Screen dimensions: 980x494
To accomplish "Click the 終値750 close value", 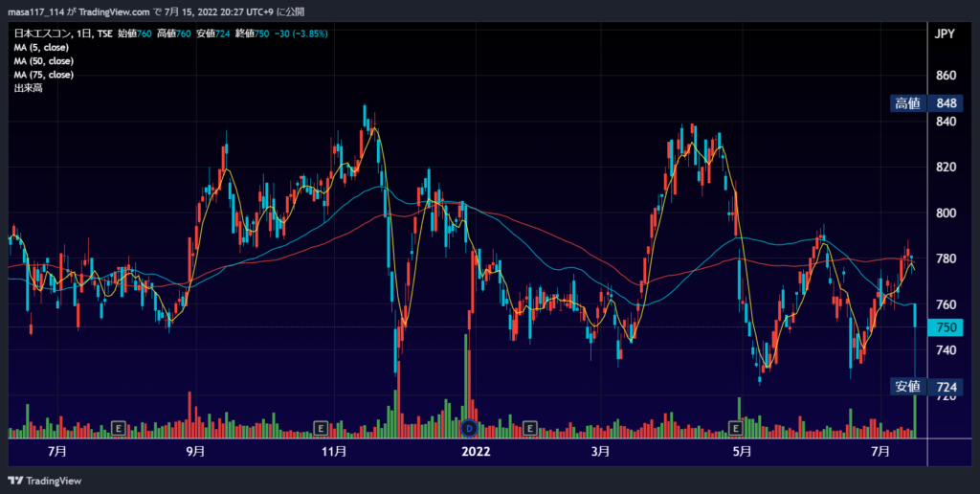I will point(252,34).
